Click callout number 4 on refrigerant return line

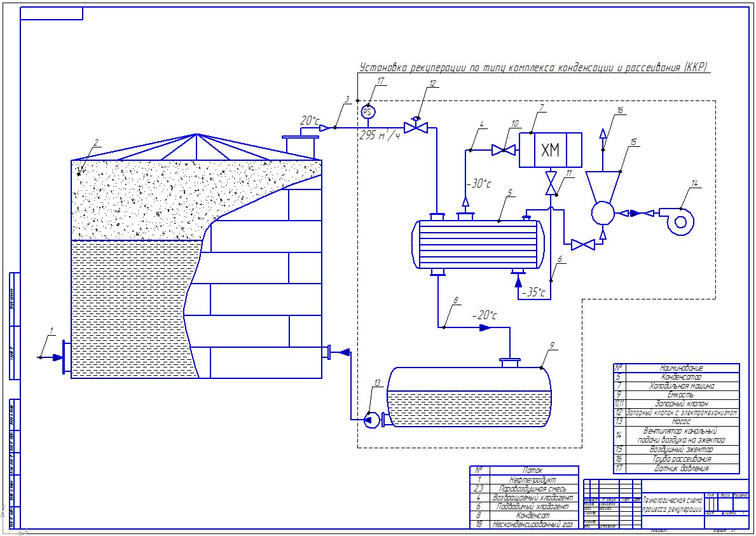click(481, 124)
